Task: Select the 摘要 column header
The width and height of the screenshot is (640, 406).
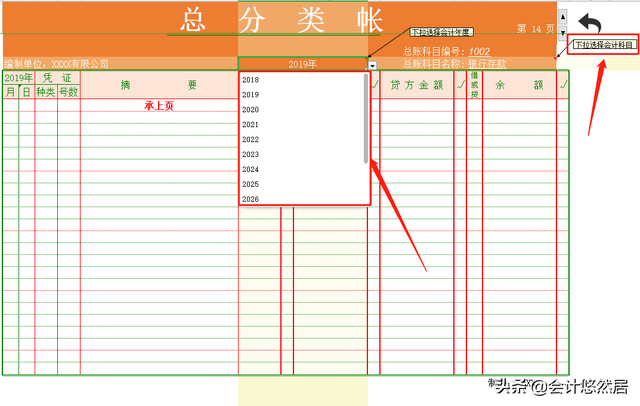Action: point(159,85)
